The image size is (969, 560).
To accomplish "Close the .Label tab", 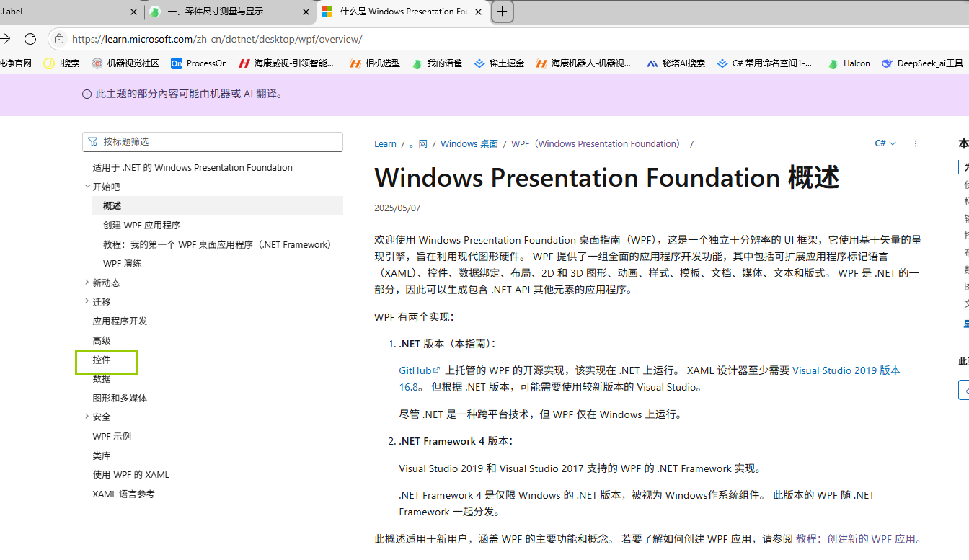I will tap(134, 12).
